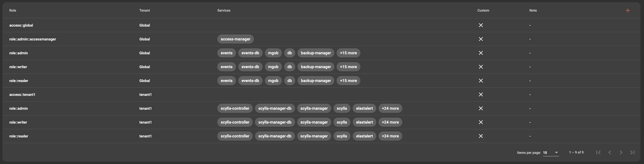Click the Role column header

(13, 10)
